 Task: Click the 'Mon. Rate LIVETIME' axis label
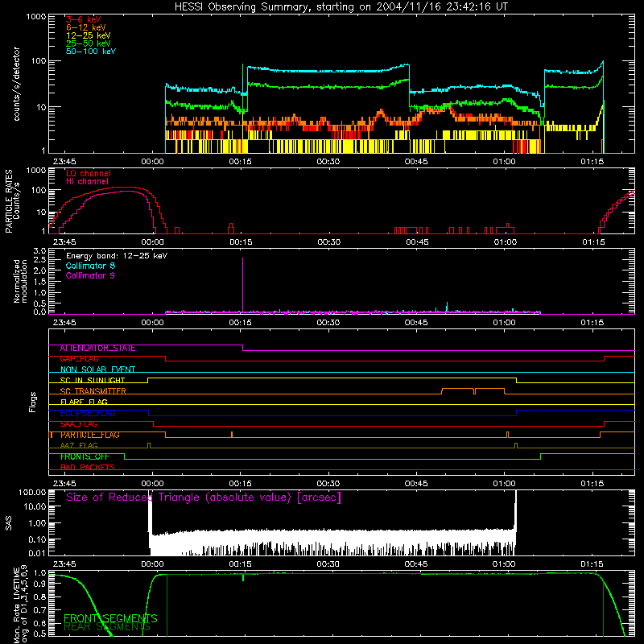click(x=16, y=604)
